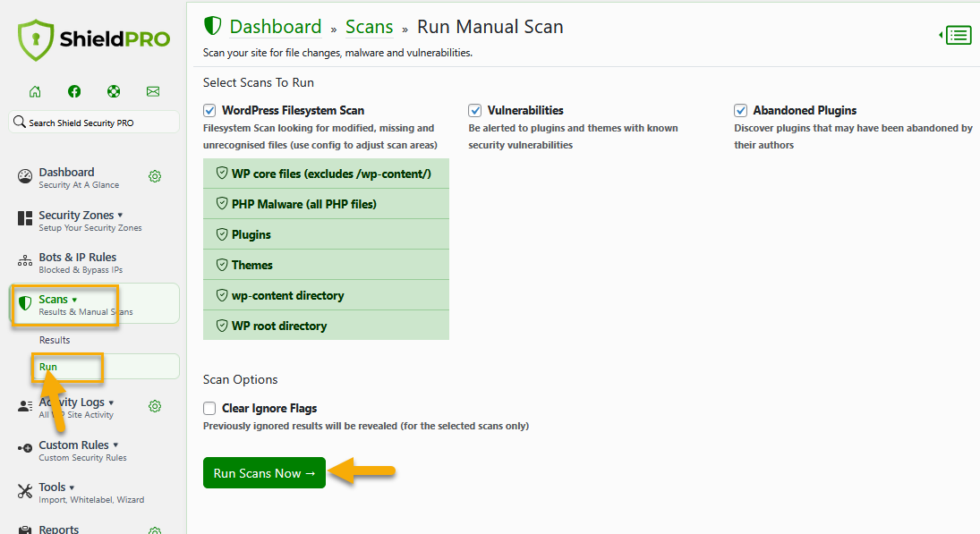Viewport: 980px width, 534px height.
Task: Uncheck the Abandoned Plugins checkbox
Action: (741, 111)
